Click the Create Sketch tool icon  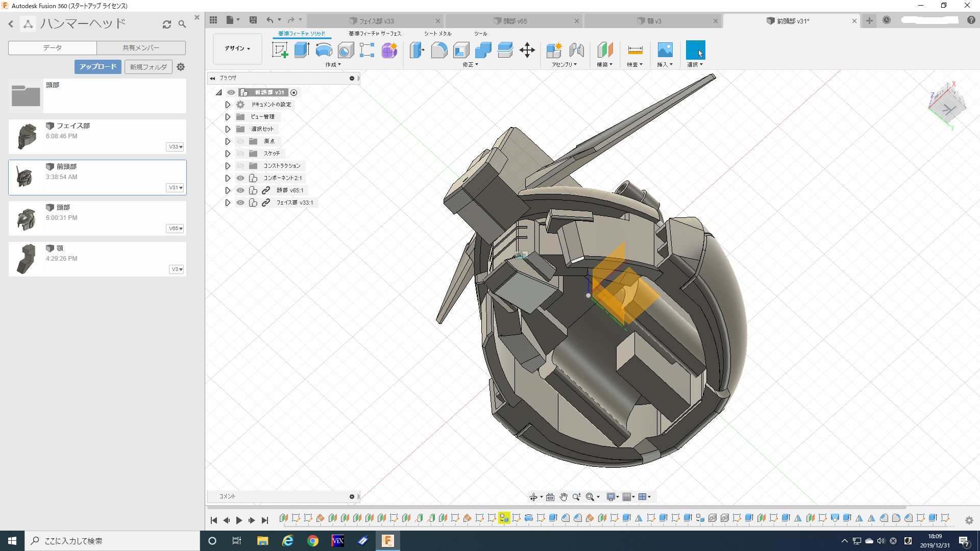click(280, 50)
